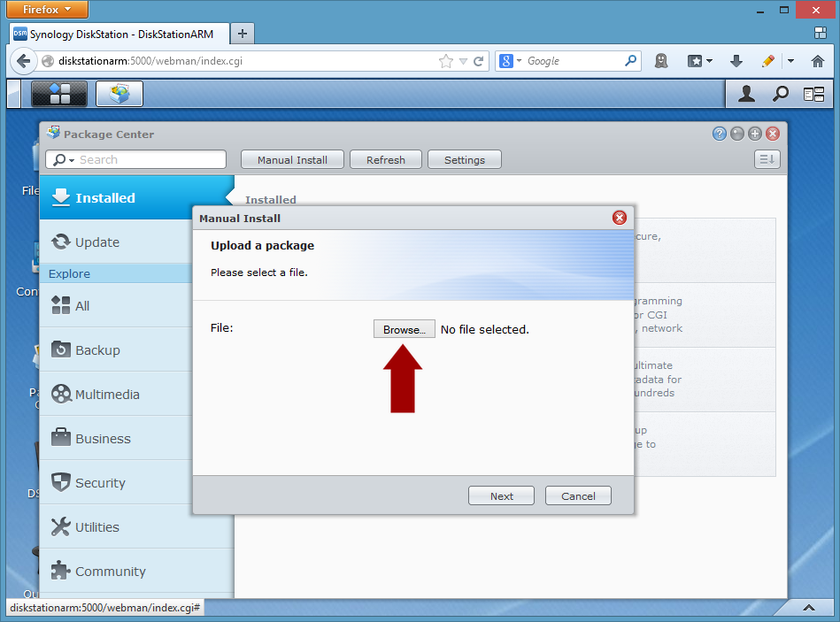Expand the URL bar history dropdown arrow

(x=463, y=62)
